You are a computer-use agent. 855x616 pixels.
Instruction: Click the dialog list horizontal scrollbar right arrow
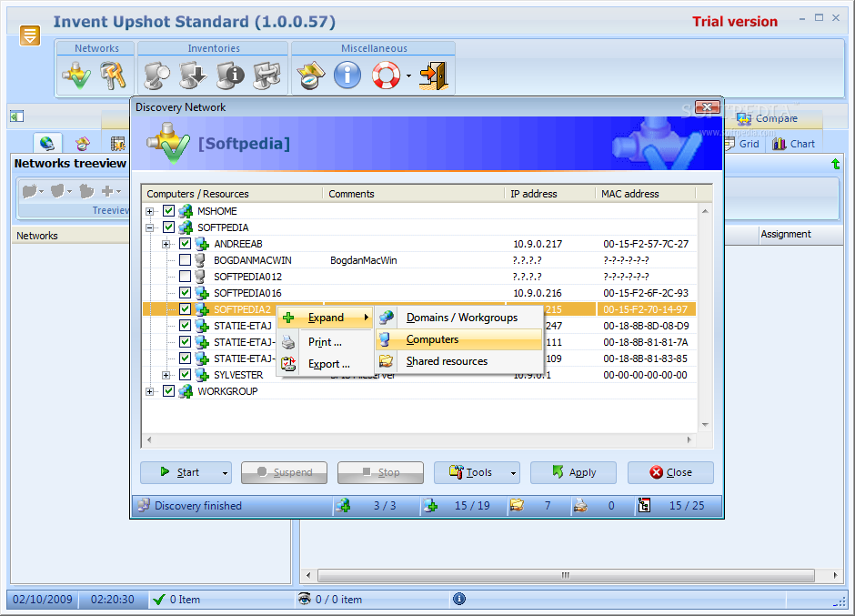point(689,439)
